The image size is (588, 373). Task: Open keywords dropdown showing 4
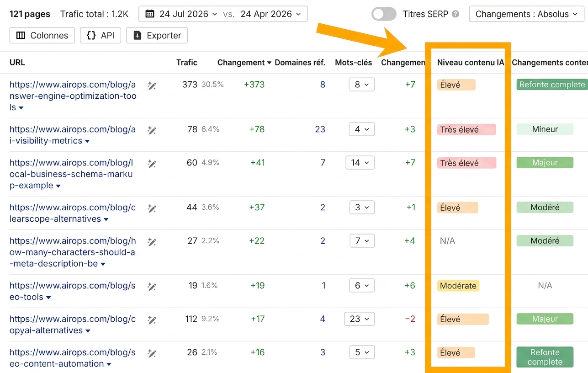pyautogui.click(x=361, y=129)
